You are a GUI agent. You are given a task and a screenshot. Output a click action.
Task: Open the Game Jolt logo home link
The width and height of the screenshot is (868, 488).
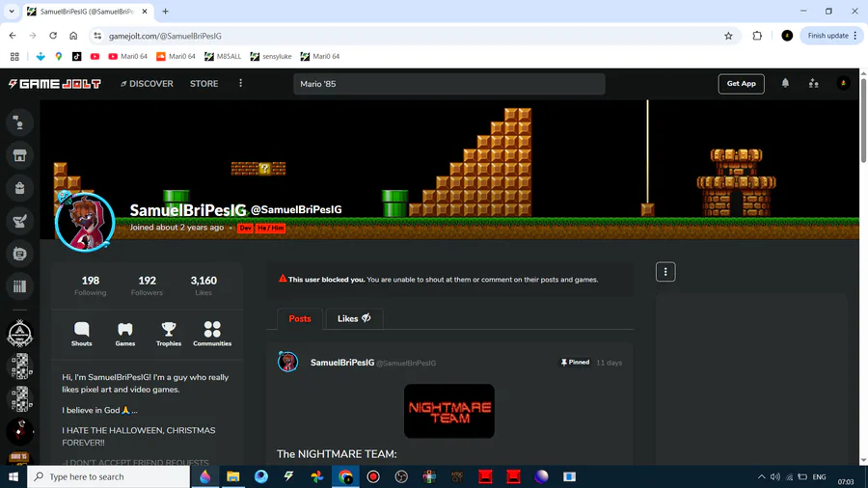tap(55, 84)
